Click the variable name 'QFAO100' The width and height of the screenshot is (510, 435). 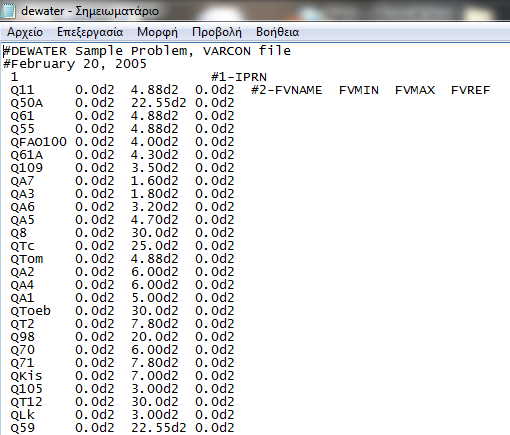tap(39, 142)
